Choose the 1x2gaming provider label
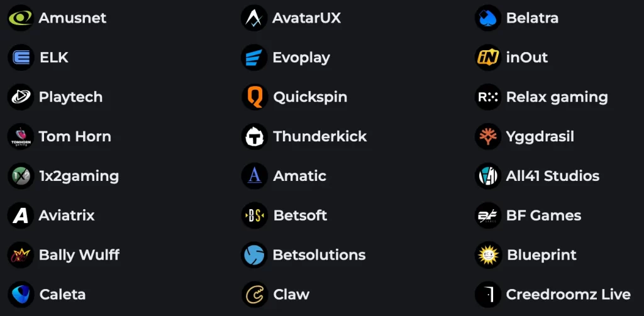The width and height of the screenshot is (644, 316). (79, 176)
